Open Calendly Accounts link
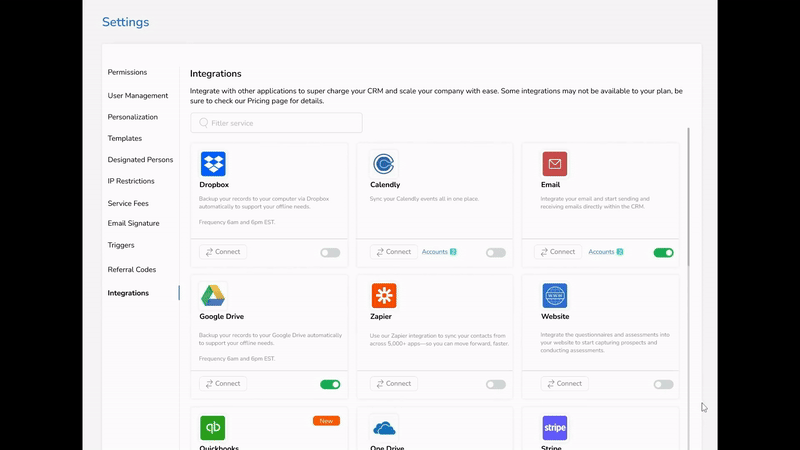The width and height of the screenshot is (800, 450). pos(435,252)
